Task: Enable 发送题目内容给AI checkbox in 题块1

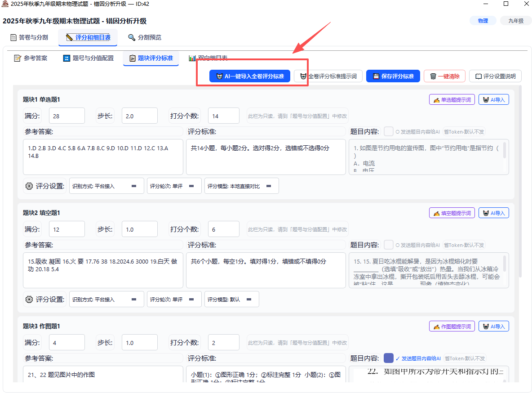Action: [389, 131]
